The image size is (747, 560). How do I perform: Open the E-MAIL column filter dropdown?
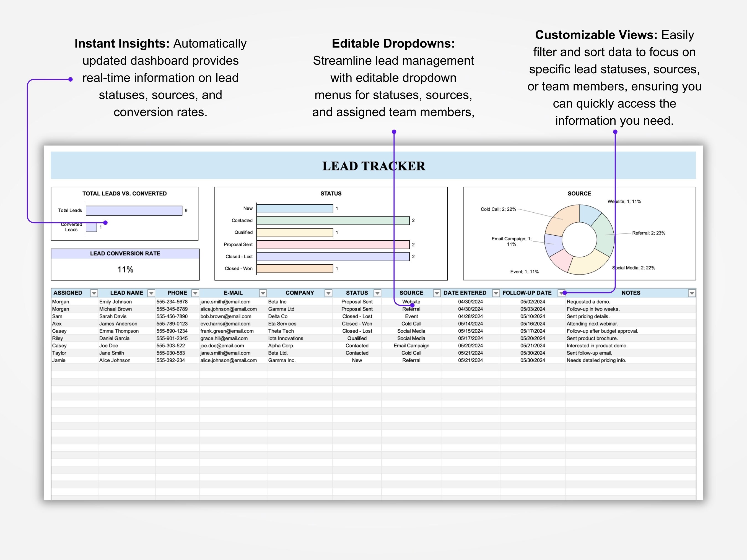click(x=263, y=293)
